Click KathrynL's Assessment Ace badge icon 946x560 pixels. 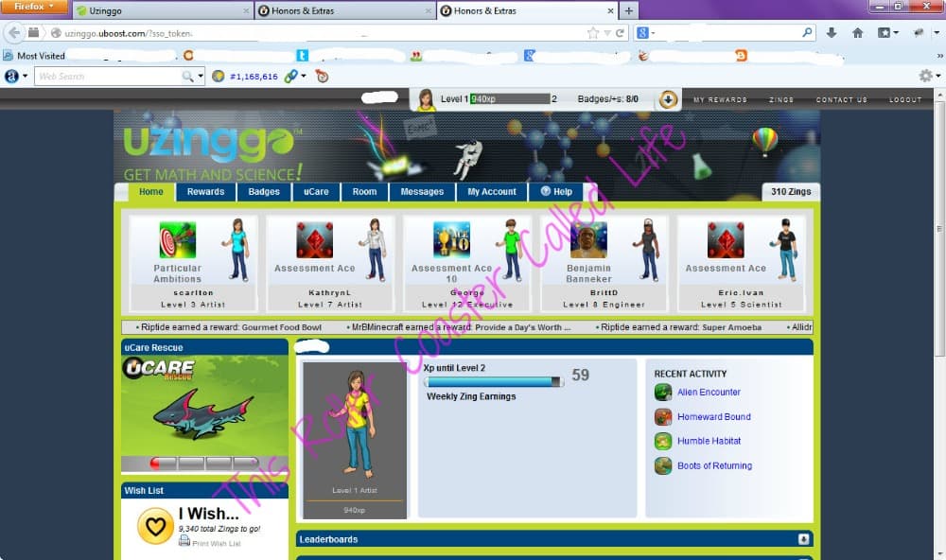coord(314,239)
